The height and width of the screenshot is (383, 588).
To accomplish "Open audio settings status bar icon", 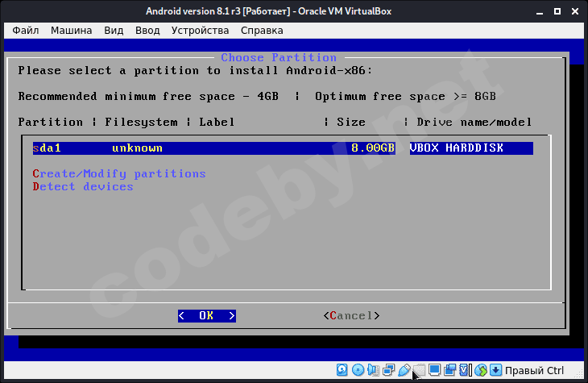I will (x=374, y=370).
